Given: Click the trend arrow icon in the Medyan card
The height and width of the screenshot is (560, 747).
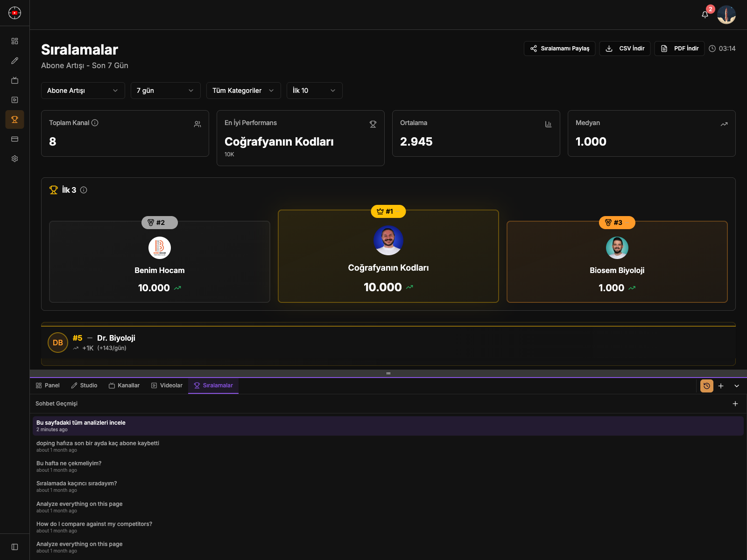Looking at the screenshot, I should coord(724,124).
